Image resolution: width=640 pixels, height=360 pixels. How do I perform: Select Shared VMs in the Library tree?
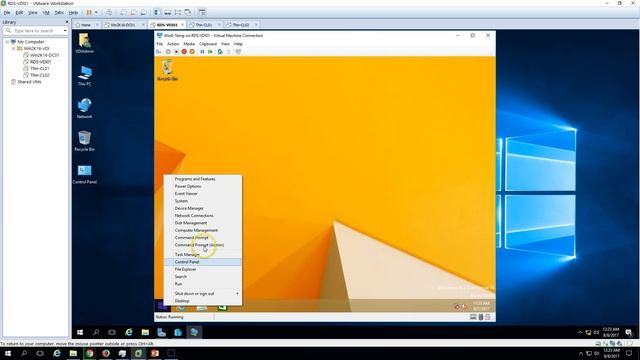(26, 82)
